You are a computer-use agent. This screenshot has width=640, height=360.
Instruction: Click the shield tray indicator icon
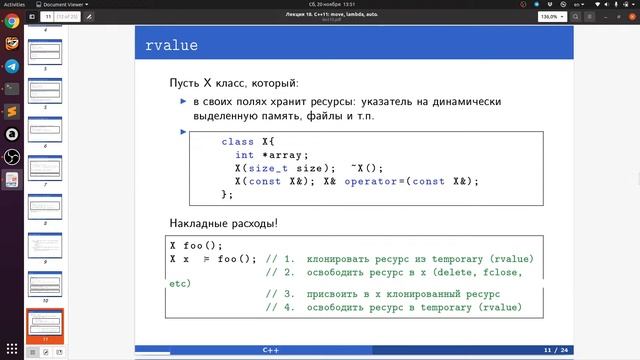point(550,4)
